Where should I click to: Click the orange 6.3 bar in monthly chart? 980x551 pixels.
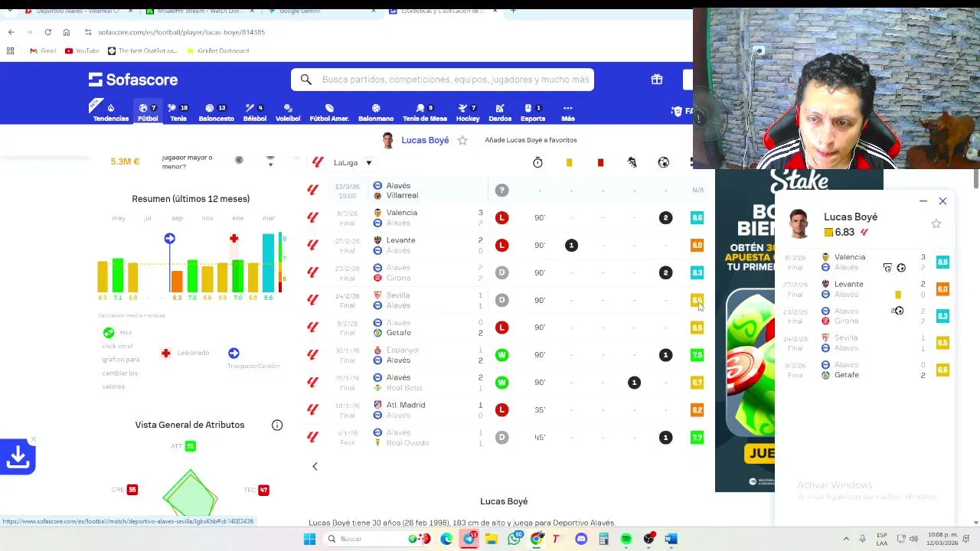tap(177, 281)
